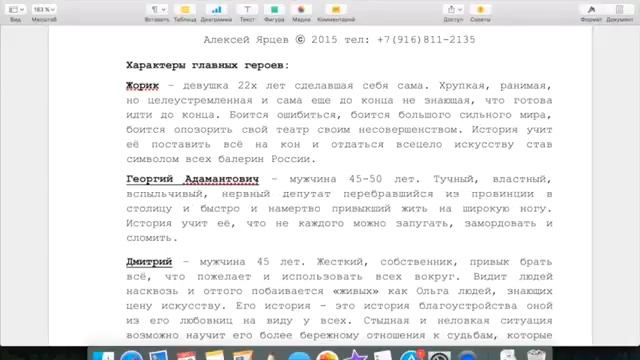Show Tips (Советы)
The height and width of the screenshot is (360, 640).
point(480,9)
